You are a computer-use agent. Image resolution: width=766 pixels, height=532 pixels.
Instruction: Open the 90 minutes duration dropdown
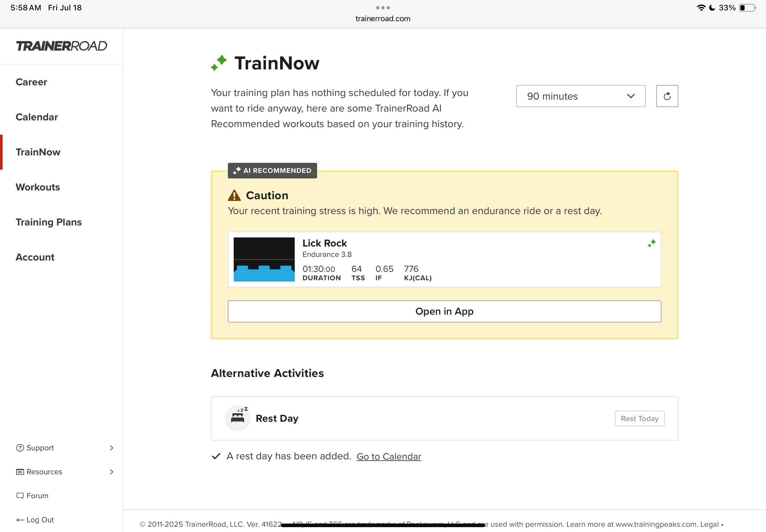[x=581, y=96]
